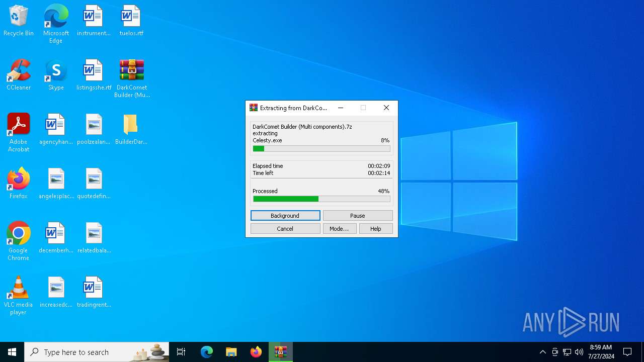Select the increasedc... image file
The image size is (644, 362).
tap(56, 293)
